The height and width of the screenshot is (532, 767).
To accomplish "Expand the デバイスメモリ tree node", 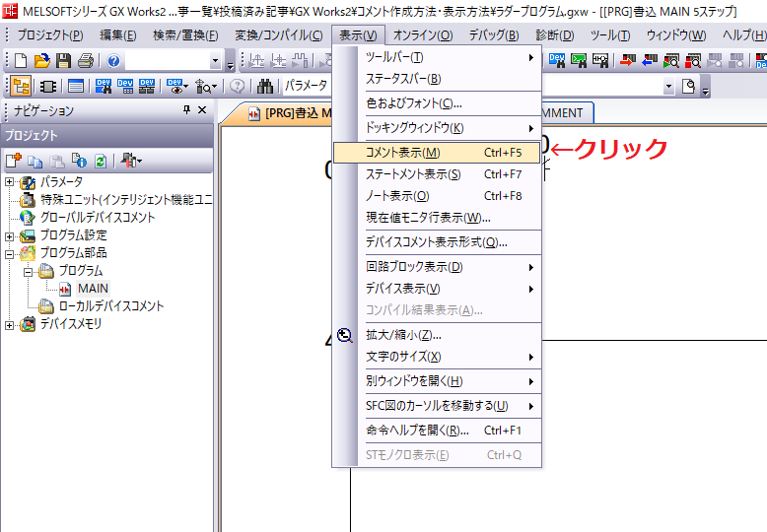I will 9,325.
